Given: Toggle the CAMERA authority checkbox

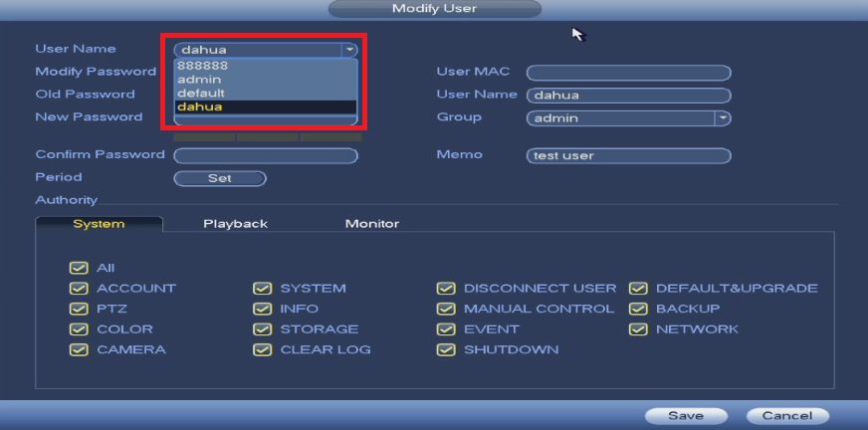Looking at the screenshot, I should 80,349.
